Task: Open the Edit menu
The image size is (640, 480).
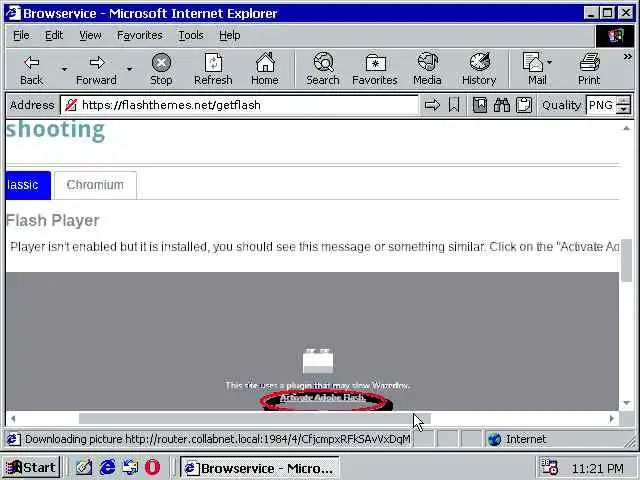Action: click(x=54, y=36)
